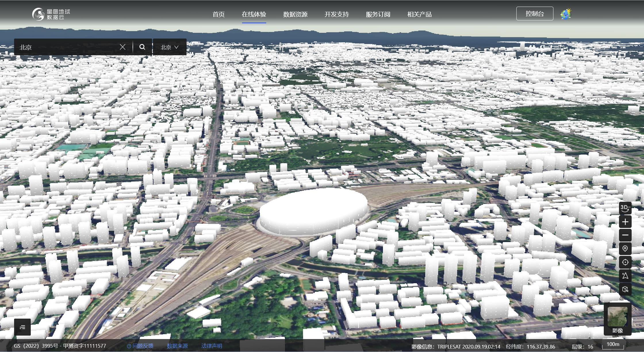
Task: Click the large oval station building
Action: [x=313, y=212]
